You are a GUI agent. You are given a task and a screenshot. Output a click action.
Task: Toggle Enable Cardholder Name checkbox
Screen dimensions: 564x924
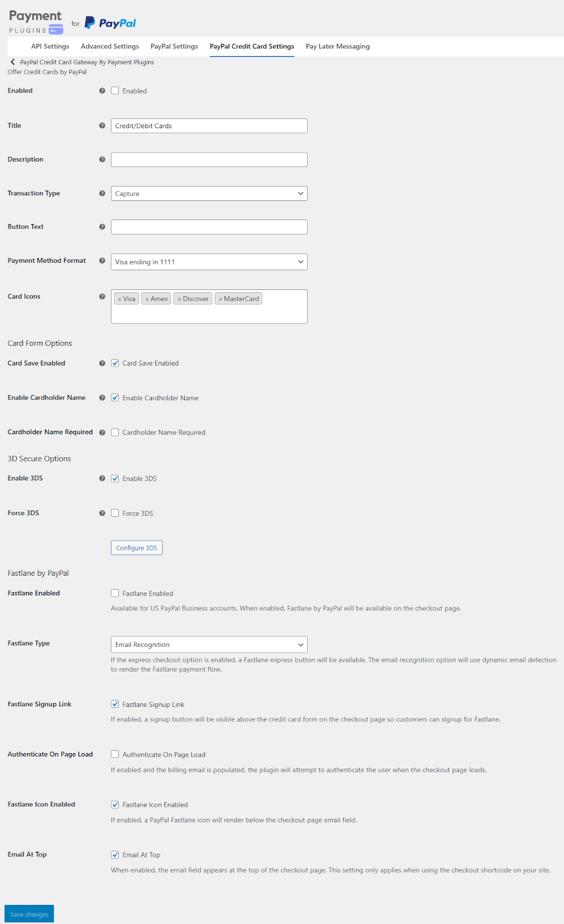pyautogui.click(x=115, y=398)
